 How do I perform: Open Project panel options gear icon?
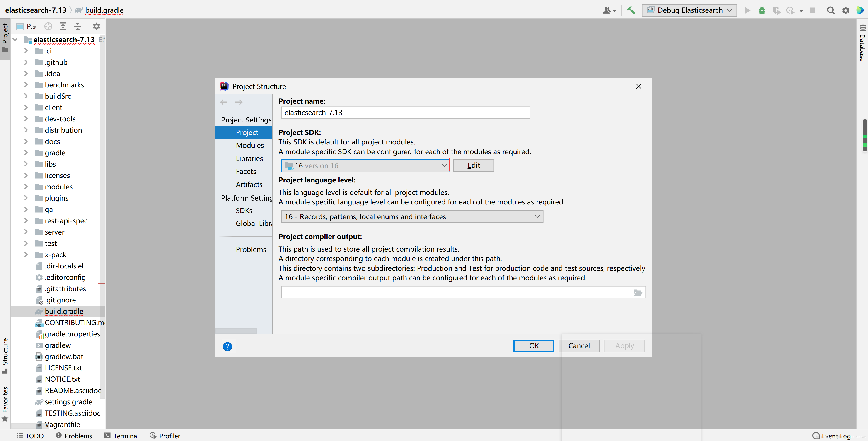coord(96,26)
